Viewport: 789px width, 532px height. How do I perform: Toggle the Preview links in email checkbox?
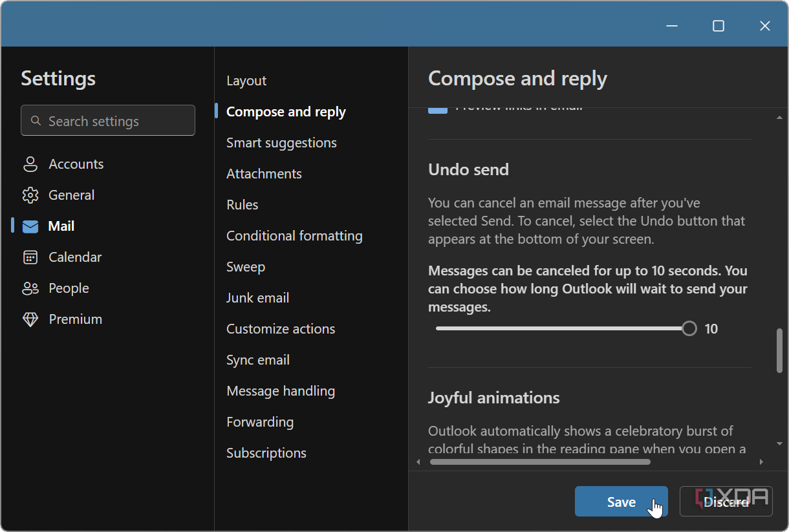pos(438,110)
